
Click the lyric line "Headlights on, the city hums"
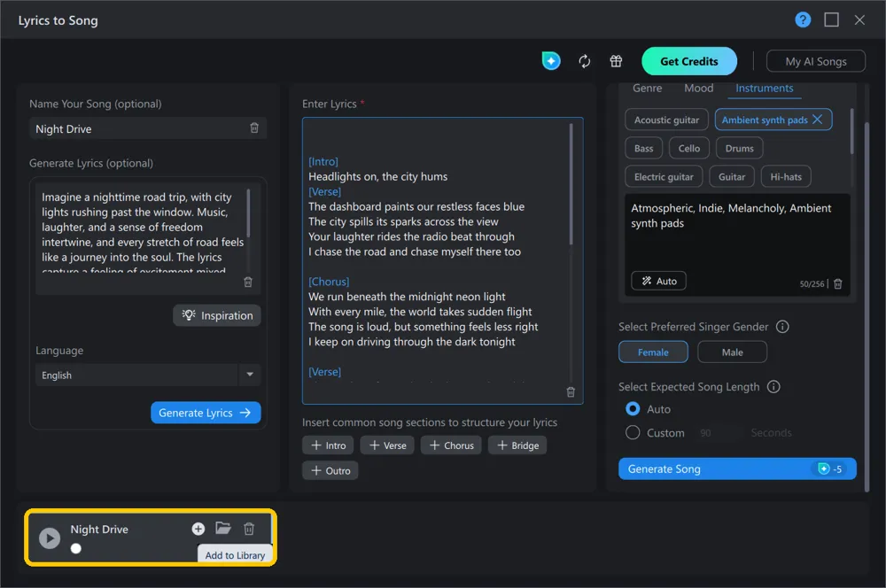coord(377,176)
